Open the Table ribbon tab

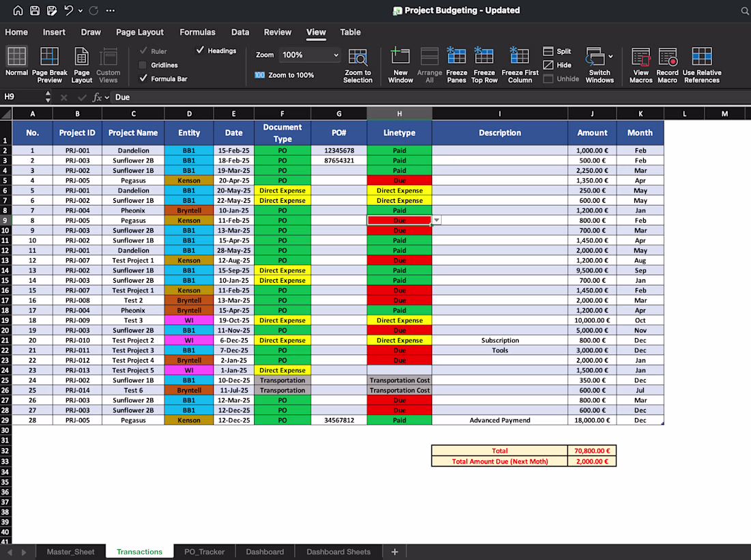350,32
